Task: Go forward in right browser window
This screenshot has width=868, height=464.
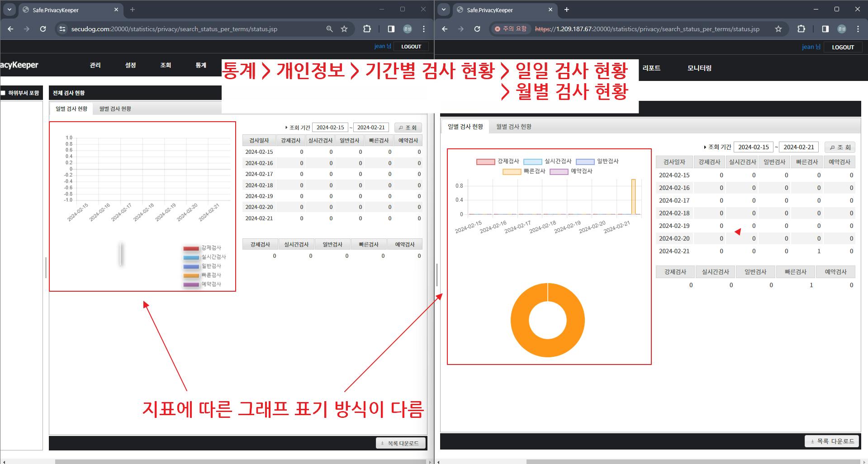Action: click(x=461, y=29)
